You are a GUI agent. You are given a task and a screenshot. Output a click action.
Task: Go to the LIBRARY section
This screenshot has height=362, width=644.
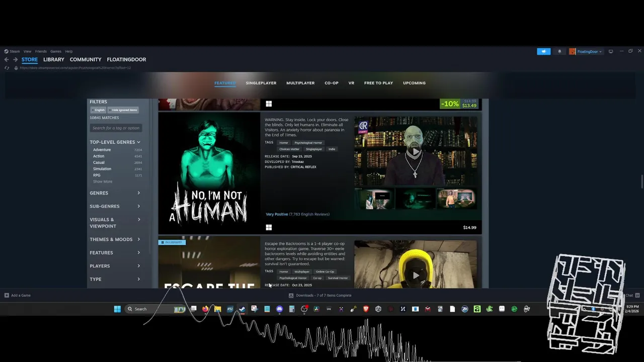click(x=54, y=59)
